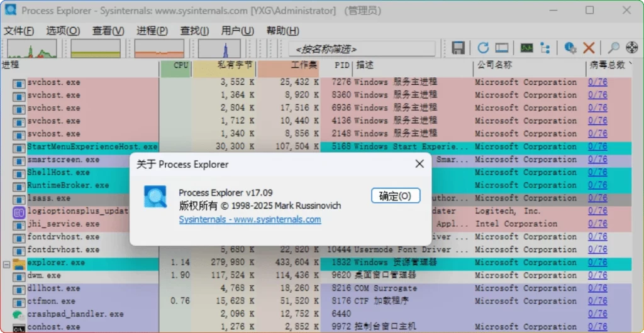Click the Save toolbar icon

tap(458, 48)
